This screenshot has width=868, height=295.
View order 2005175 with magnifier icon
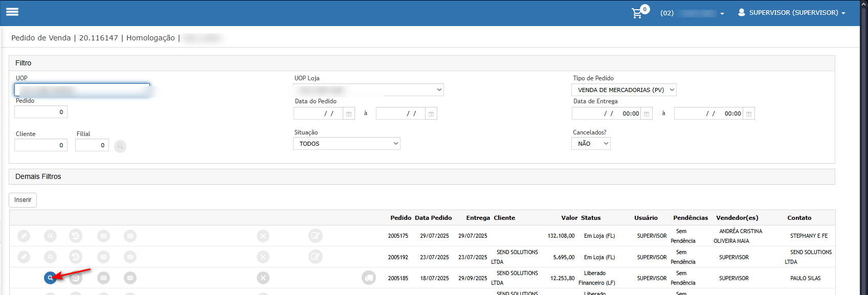(50, 236)
